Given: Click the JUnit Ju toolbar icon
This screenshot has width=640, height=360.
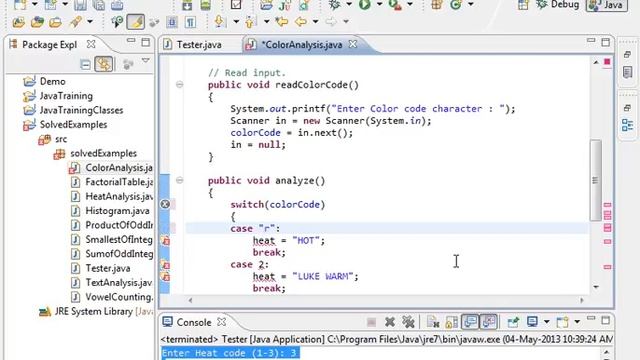Looking at the screenshot, I should coord(284,4).
